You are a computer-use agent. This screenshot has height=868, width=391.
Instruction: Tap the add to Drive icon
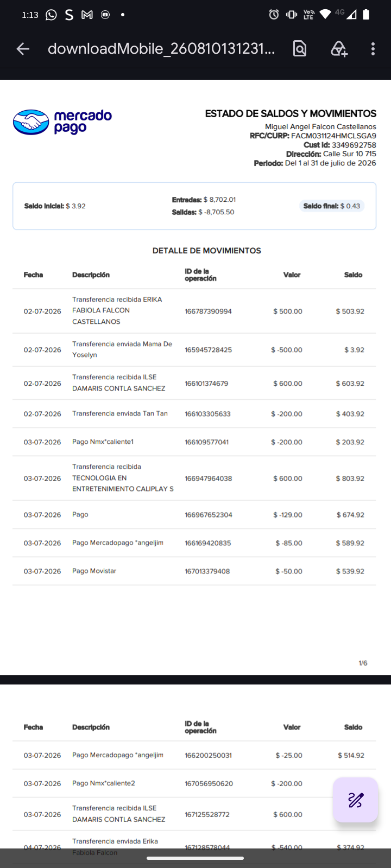(339, 49)
